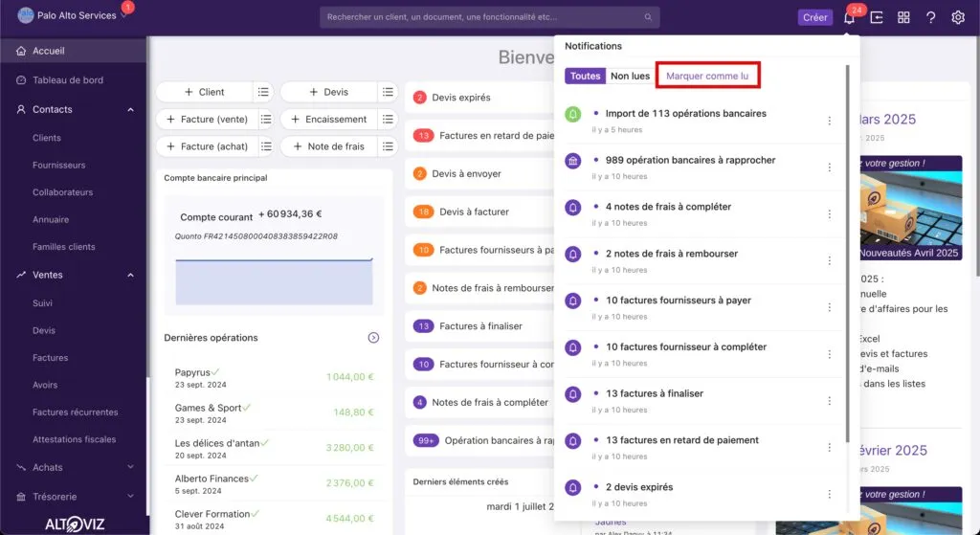Open the list icon next to Client

pos(263,92)
